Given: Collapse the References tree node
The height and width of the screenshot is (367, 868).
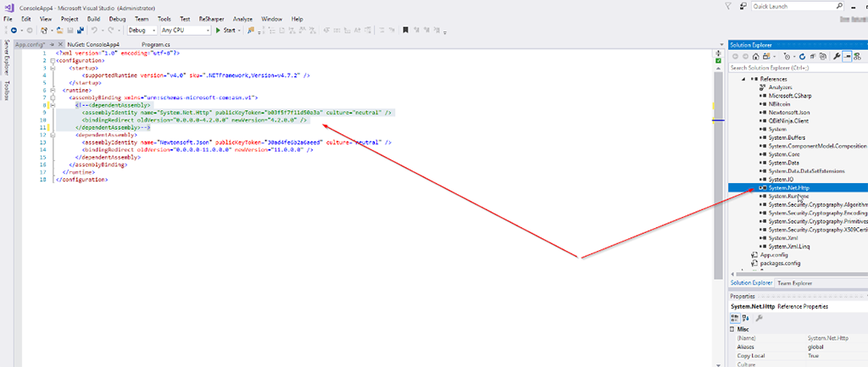Looking at the screenshot, I should pyautogui.click(x=743, y=79).
